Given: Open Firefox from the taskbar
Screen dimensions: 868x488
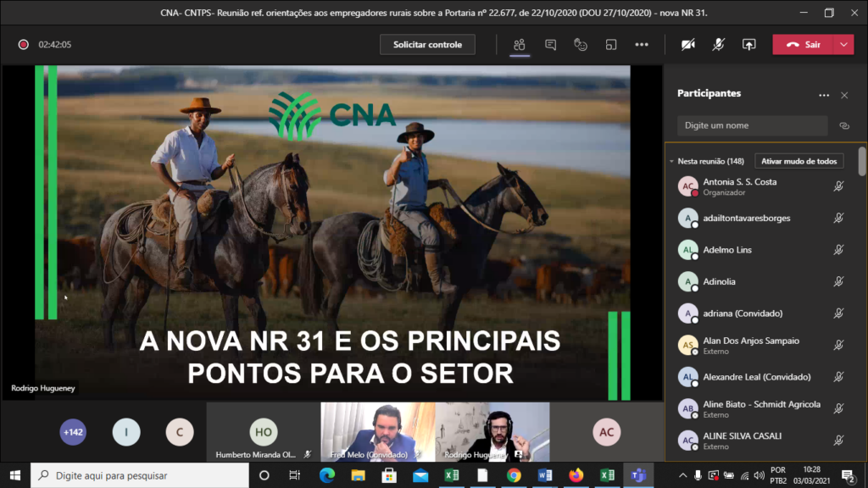Looking at the screenshot, I should tap(576, 475).
